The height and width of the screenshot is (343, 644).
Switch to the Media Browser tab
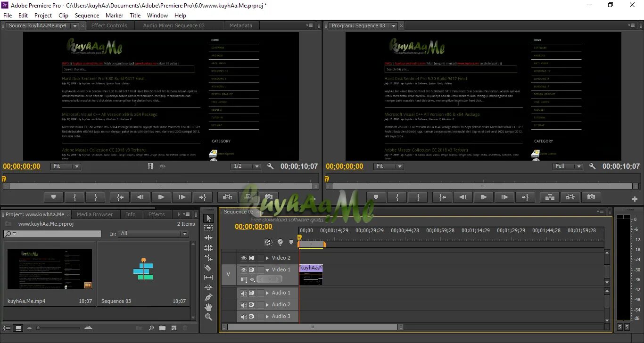[95, 214]
